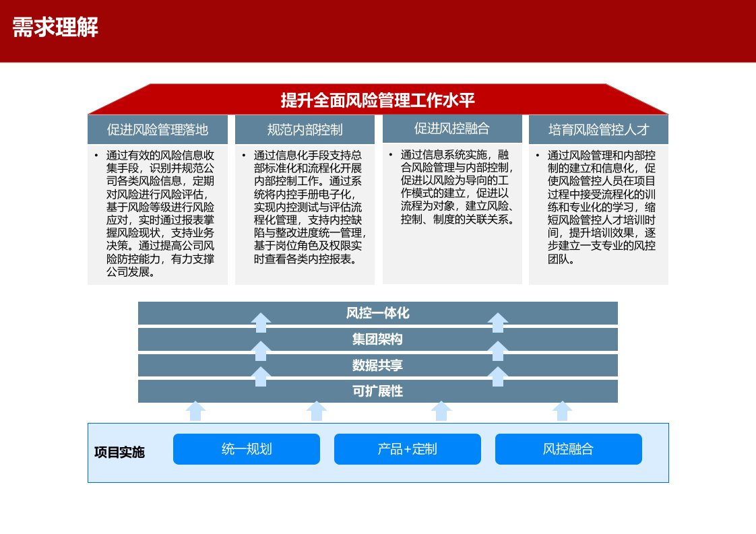This screenshot has height=534, width=756.
Task: Click the 统一规划 blue button
Action: click(x=246, y=449)
